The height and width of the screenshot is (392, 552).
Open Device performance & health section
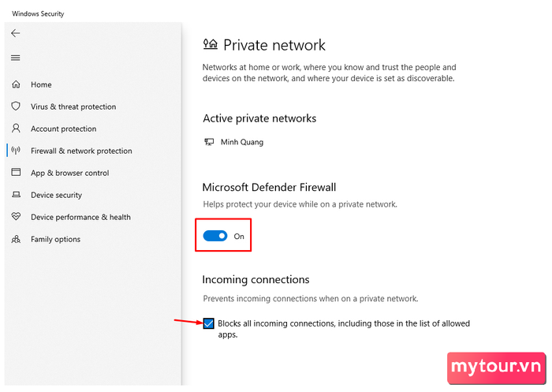coord(80,217)
